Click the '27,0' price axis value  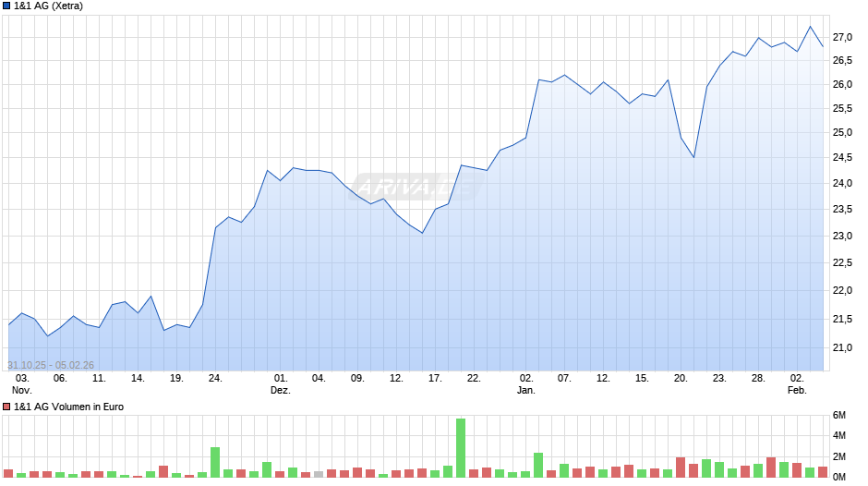click(x=842, y=37)
